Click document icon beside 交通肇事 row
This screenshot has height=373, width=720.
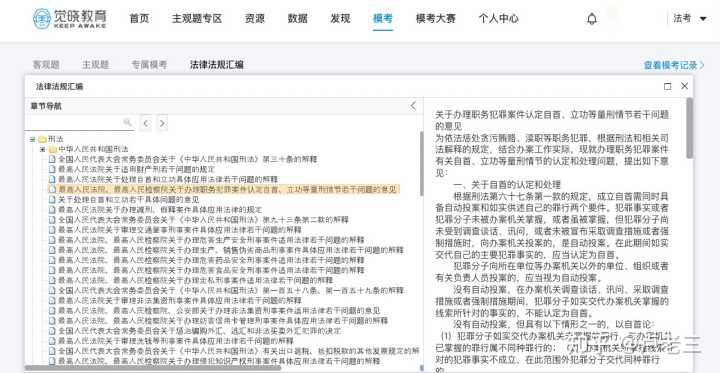point(52,230)
